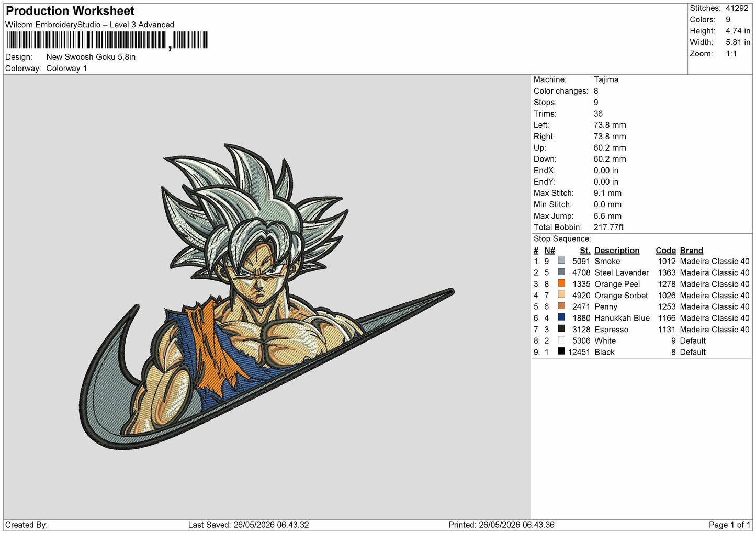Click the 'Steel Lavender' description text
The height and width of the screenshot is (534, 756).
622,273
